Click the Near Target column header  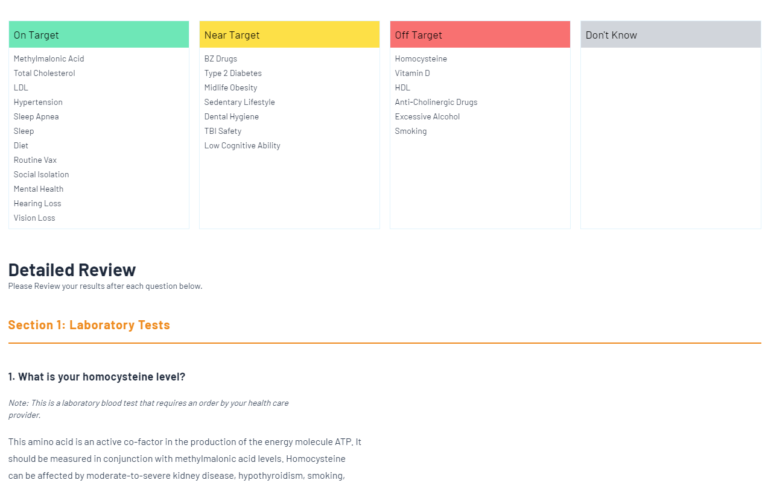(289, 35)
